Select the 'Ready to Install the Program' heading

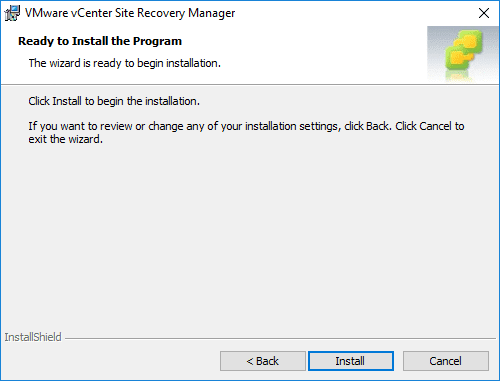[100, 41]
